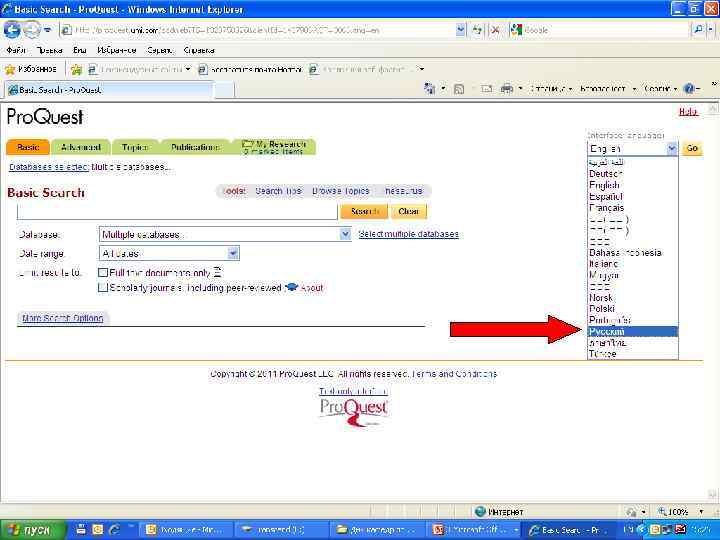Click Terms and Conditions link
720x540 pixels.
[x=454, y=374]
